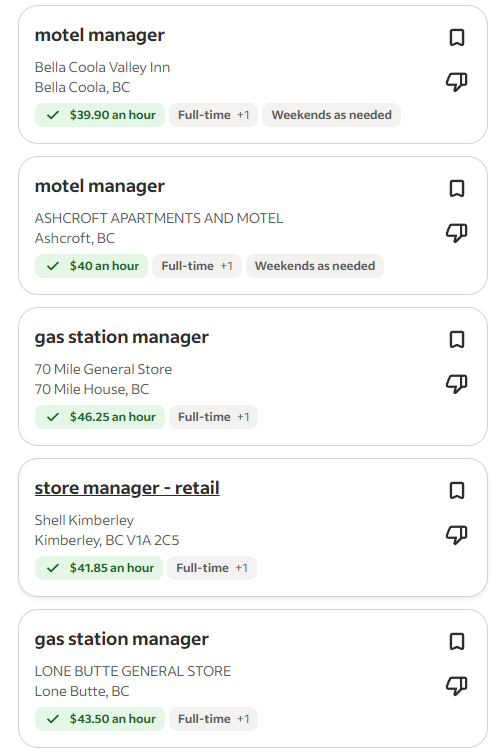504x749 pixels.
Task: Open the Bella Coola motel manager title
Action: [x=99, y=35]
